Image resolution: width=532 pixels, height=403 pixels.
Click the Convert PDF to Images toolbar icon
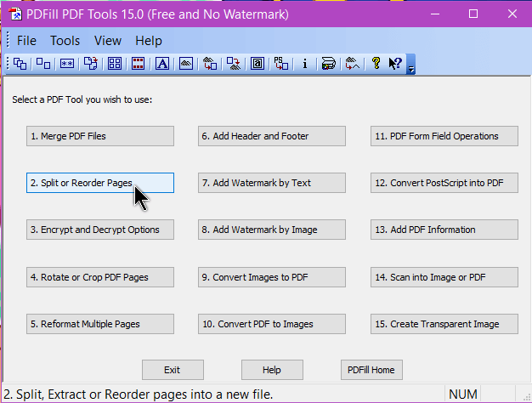click(x=234, y=64)
